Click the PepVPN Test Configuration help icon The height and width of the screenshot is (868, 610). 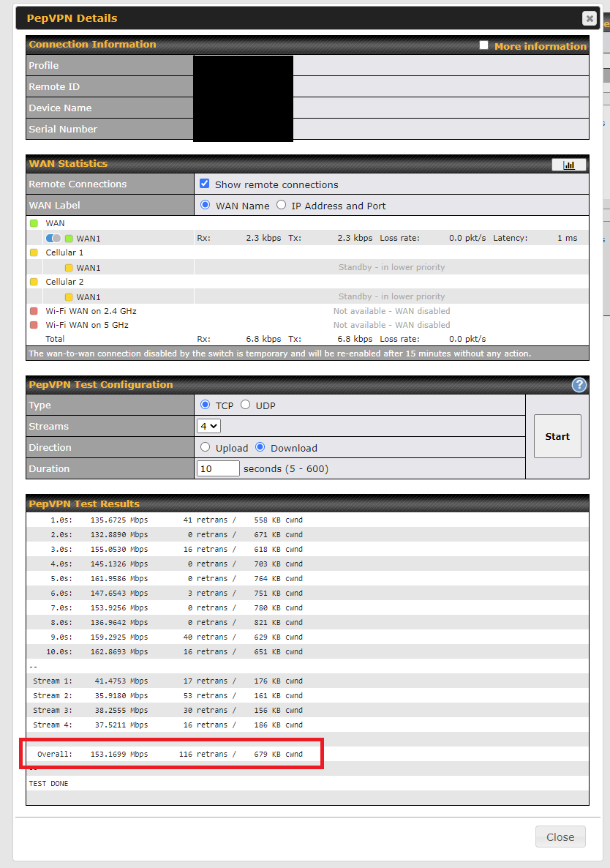point(579,385)
